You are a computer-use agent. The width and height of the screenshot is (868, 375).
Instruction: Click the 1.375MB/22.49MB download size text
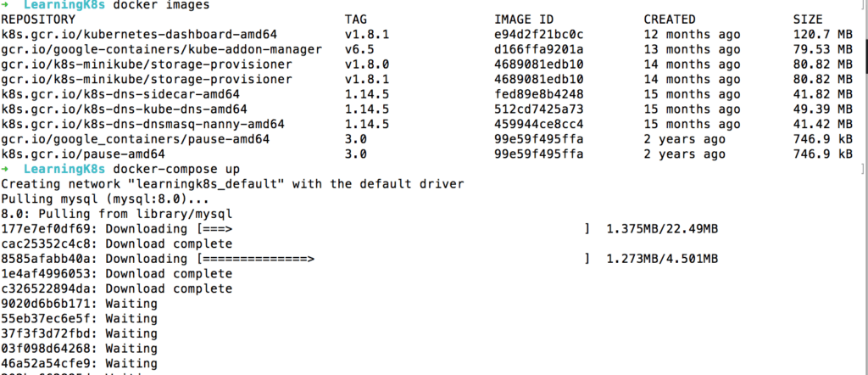pos(662,229)
